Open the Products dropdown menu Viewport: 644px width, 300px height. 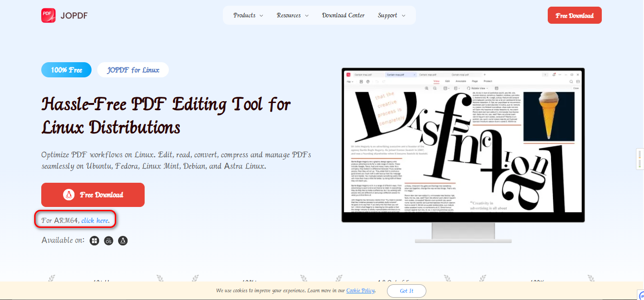(x=248, y=15)
